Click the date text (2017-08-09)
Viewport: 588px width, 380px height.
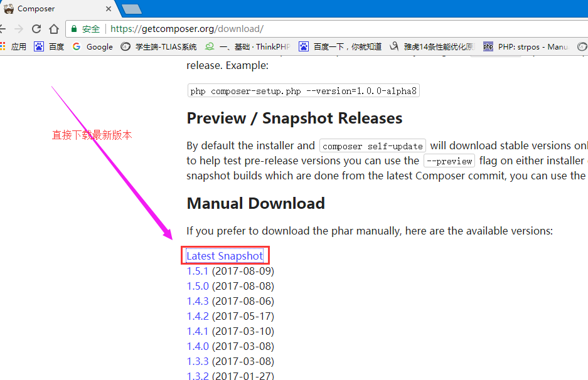pyautogui.click(x=243, y=271)
